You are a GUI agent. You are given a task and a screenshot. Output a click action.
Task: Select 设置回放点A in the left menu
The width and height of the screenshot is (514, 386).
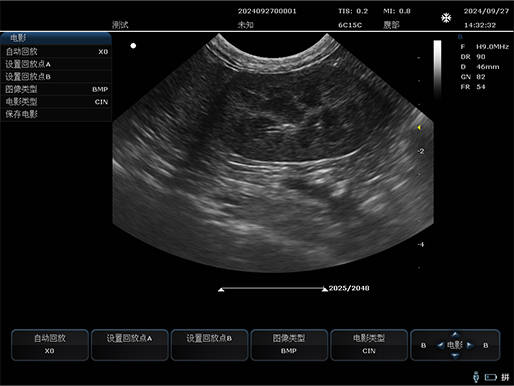(56, 64)
